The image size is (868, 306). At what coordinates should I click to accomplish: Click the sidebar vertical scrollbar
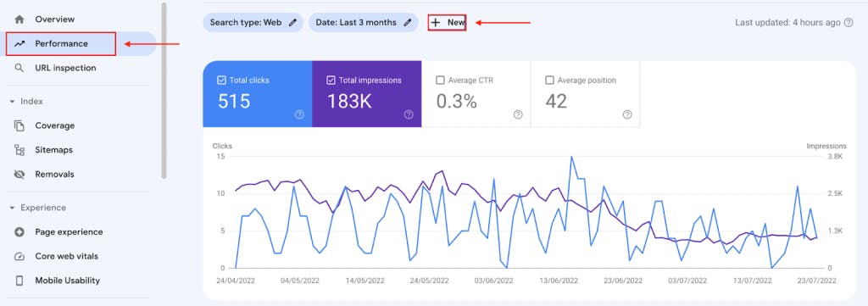click(164, 91)
